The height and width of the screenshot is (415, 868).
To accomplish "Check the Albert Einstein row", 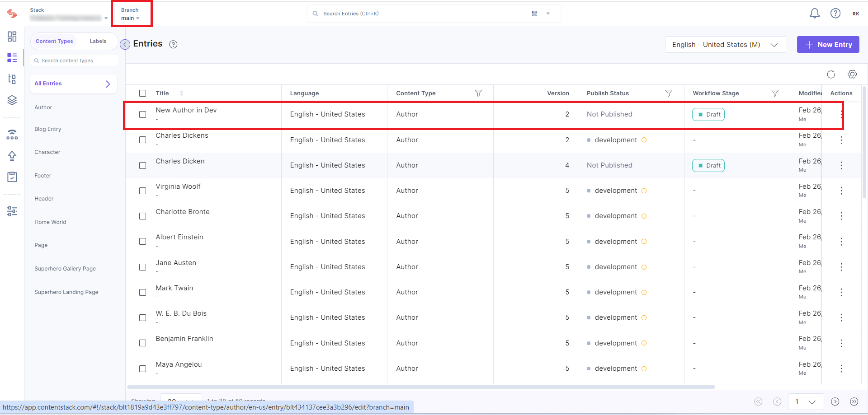I will pyautogui.click(x=143, y=242).
